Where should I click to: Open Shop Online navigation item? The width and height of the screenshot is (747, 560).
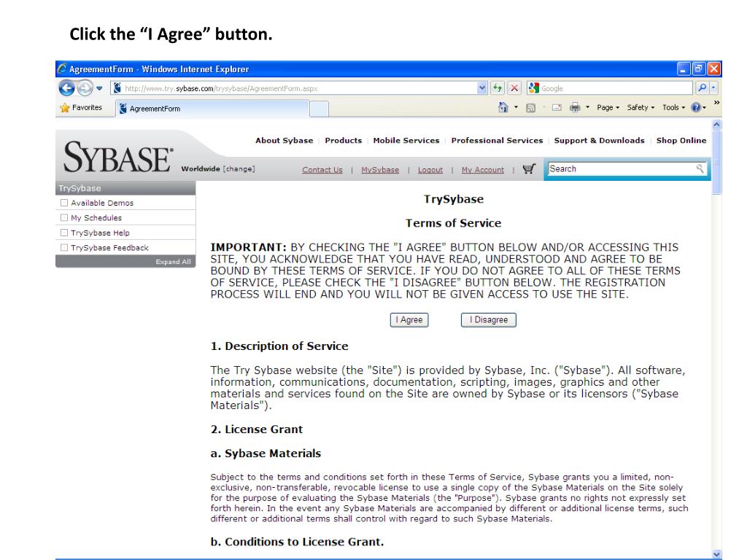[681, 141]
